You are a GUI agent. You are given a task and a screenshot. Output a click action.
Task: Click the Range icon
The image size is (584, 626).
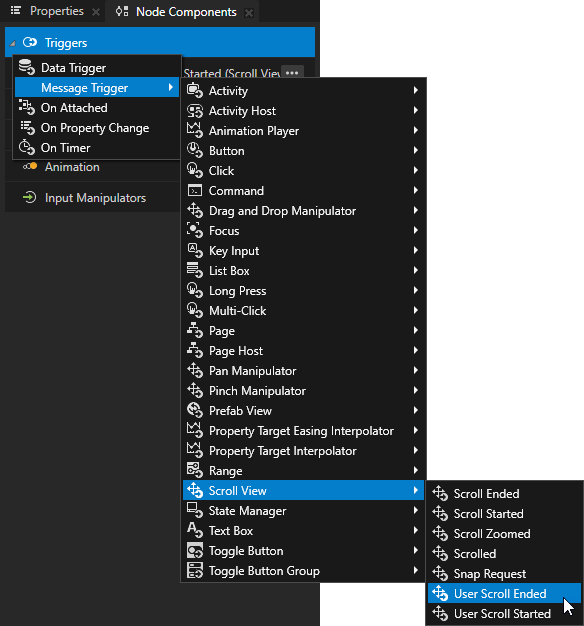click(x=195, y=470)
